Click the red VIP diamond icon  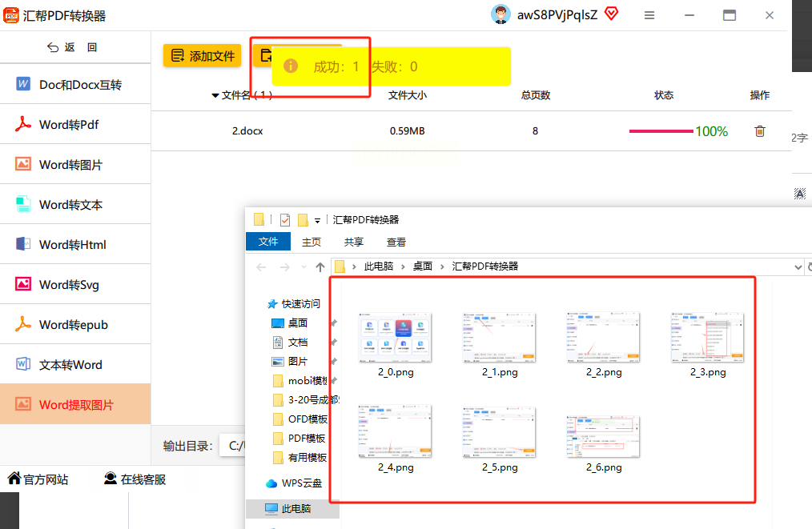[x=612, y=14]
